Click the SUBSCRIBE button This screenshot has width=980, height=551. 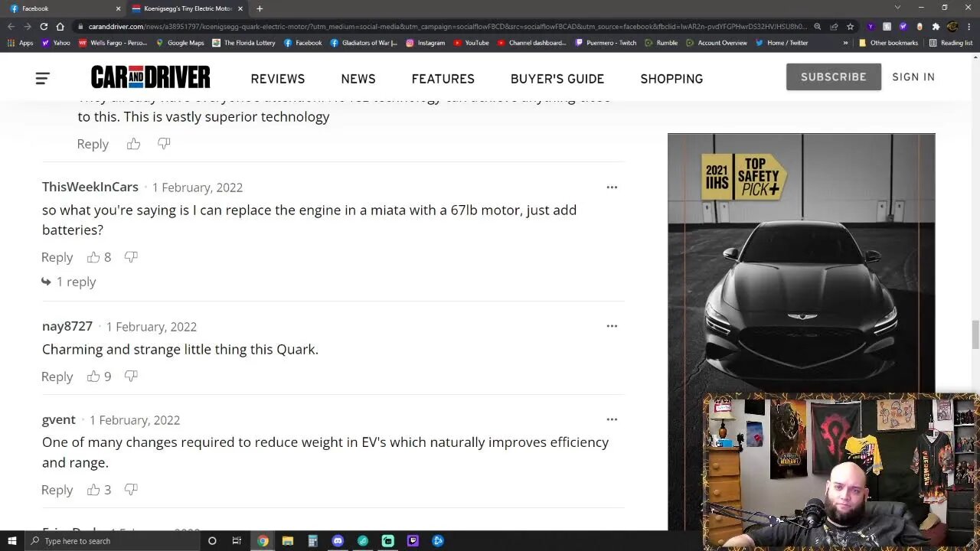[x=834, y=77]
